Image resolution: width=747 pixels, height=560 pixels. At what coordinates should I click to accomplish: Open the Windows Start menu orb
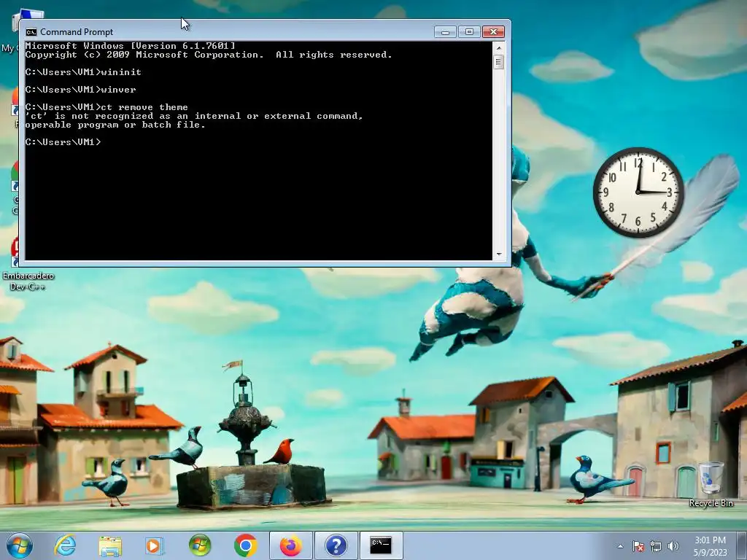20,545
